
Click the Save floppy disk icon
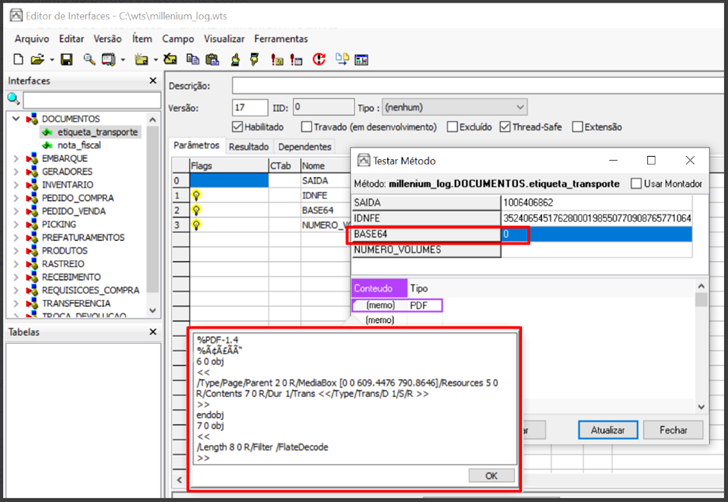point(67,59)
